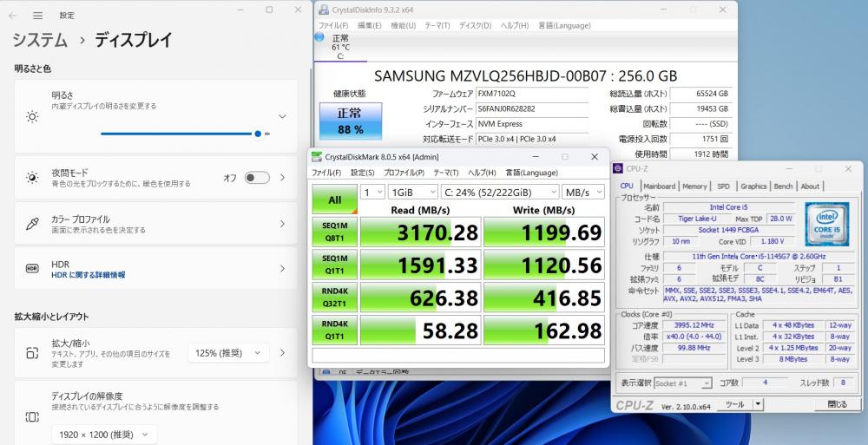Expand the brightness settings chevron
The width and height of the screenshot is (868, 445).
pos(282,117)
